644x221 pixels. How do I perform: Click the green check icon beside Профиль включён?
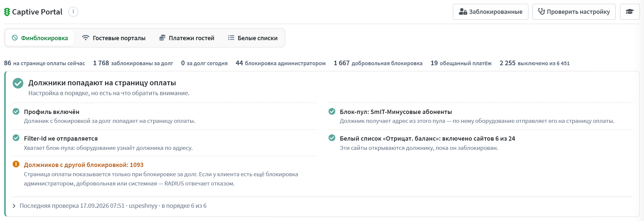point(16,111)
